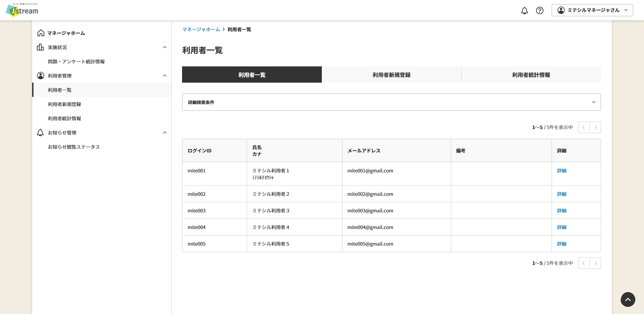The image size is (644, 314).
Task: Go to next page in top pager
Action: pyautogui.click(x=595, y=127)
